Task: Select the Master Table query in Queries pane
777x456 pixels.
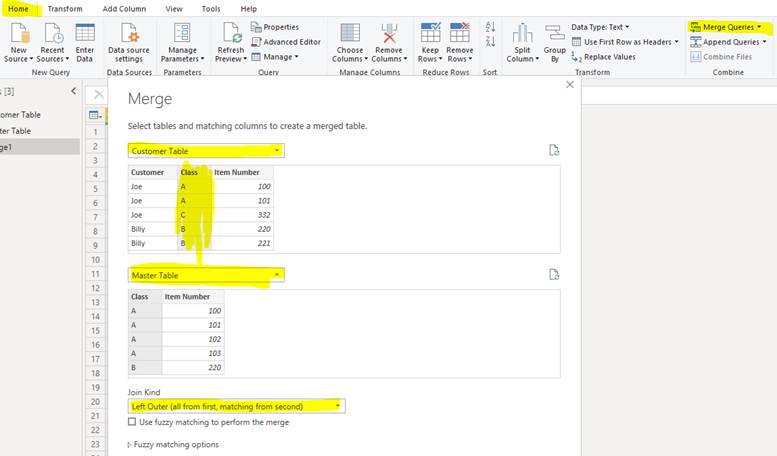Action: pyautogui.click(x=40, y=131)
